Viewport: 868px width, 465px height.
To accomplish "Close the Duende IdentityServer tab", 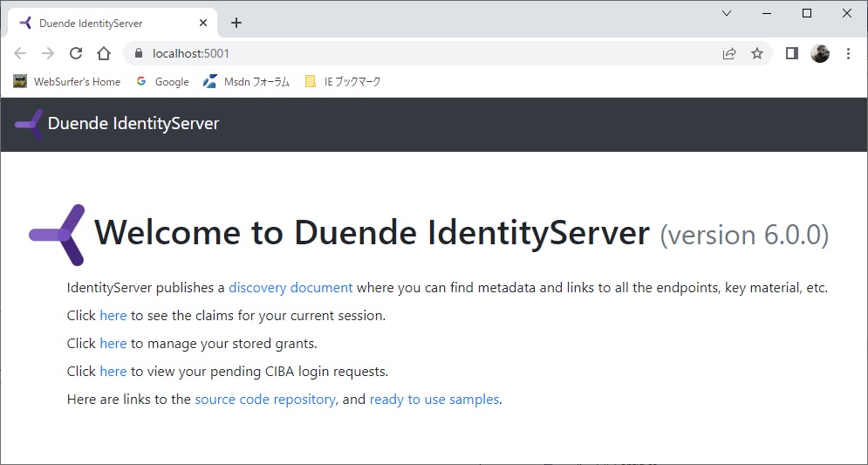I will coord(203,24).
